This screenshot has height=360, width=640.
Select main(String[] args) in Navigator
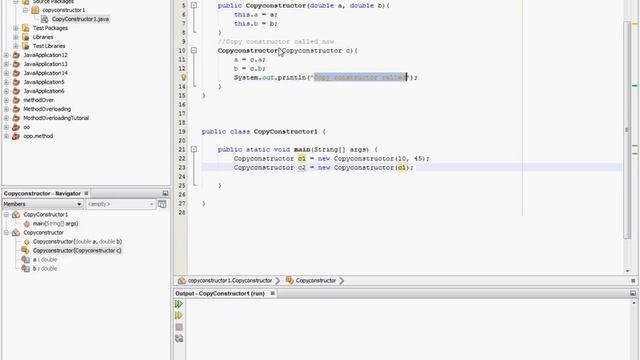pyautogui.click(x=56, y=224)
